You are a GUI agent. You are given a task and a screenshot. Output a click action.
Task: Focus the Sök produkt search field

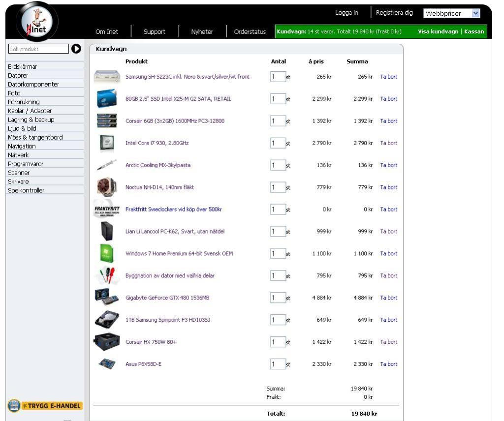(x=38, y=49)
